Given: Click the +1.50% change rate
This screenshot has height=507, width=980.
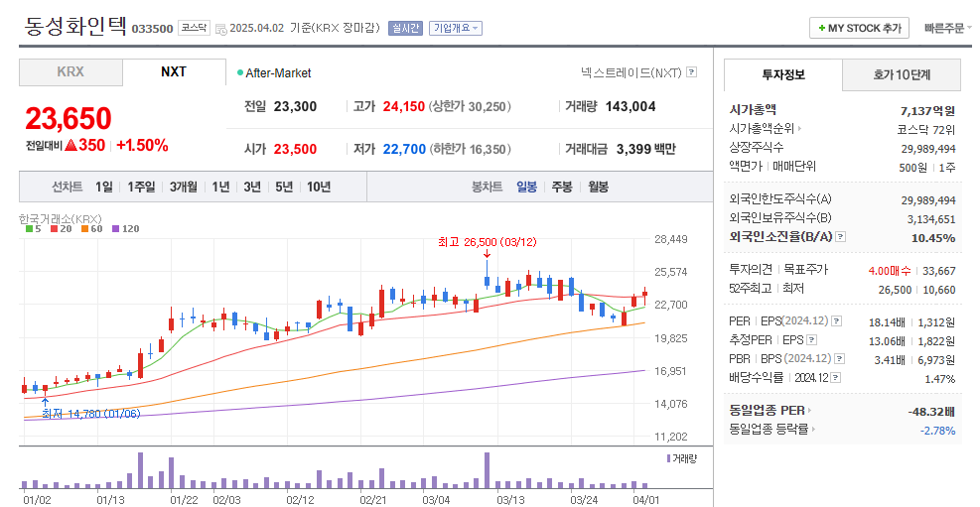Looking at the screenshot, I should (x=142, y=146).
